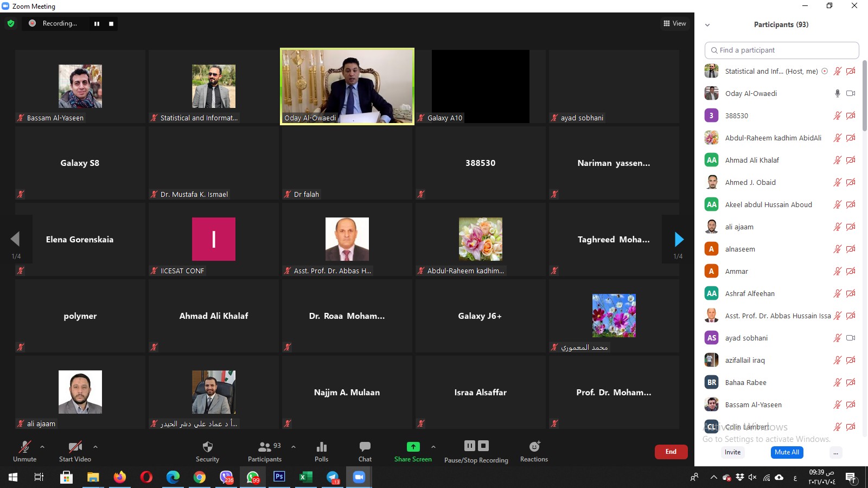868x488 pixels.
Task: Click the green encryption shield icon
Action: coord(11,23)
